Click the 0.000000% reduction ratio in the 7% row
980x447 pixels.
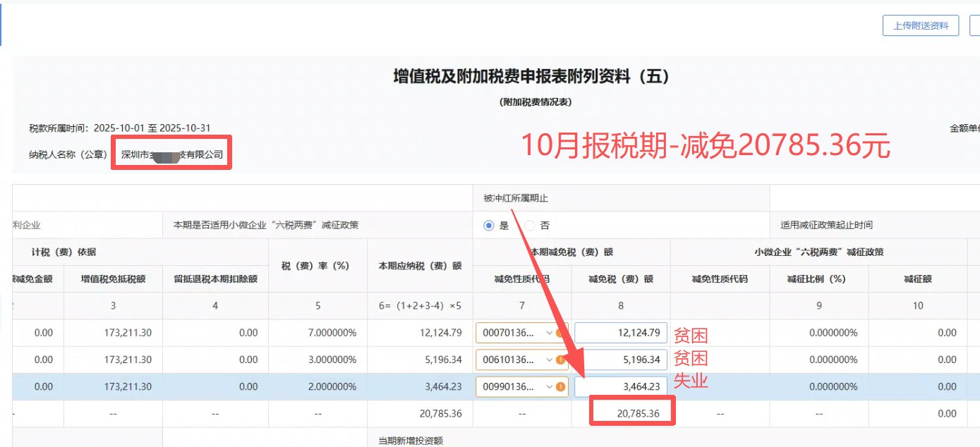tap(833, 333)
